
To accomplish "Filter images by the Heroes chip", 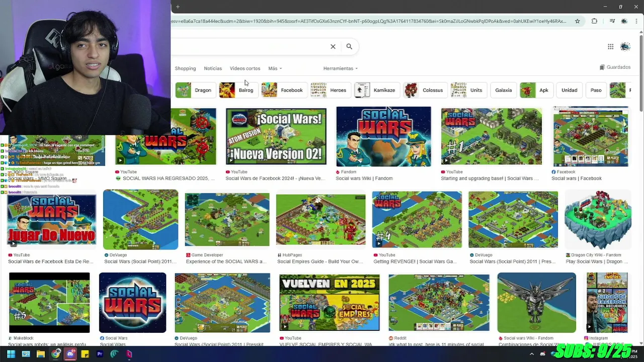I will coord(330,90).
